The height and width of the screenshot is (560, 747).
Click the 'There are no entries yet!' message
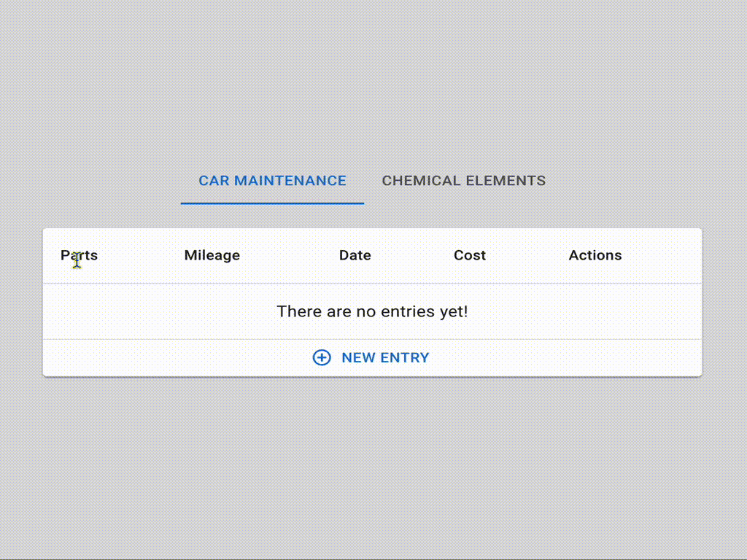click(373, 311)
